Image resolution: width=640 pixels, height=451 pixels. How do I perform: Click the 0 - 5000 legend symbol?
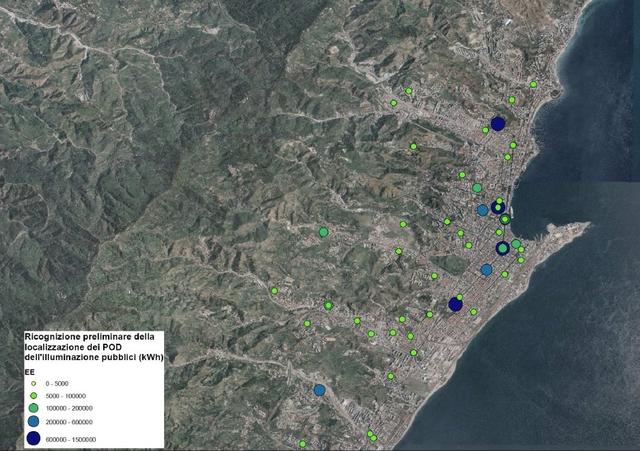point(32,383)
